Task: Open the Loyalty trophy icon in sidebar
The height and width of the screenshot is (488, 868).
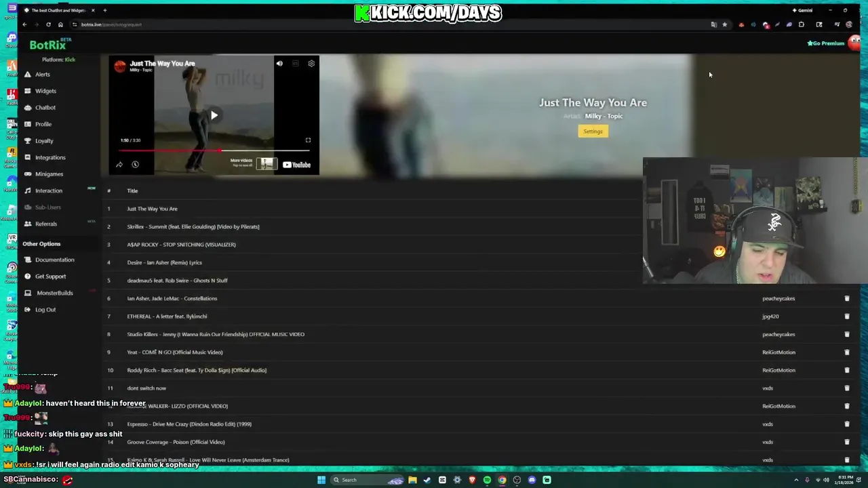Action: (x=28, y=141)
